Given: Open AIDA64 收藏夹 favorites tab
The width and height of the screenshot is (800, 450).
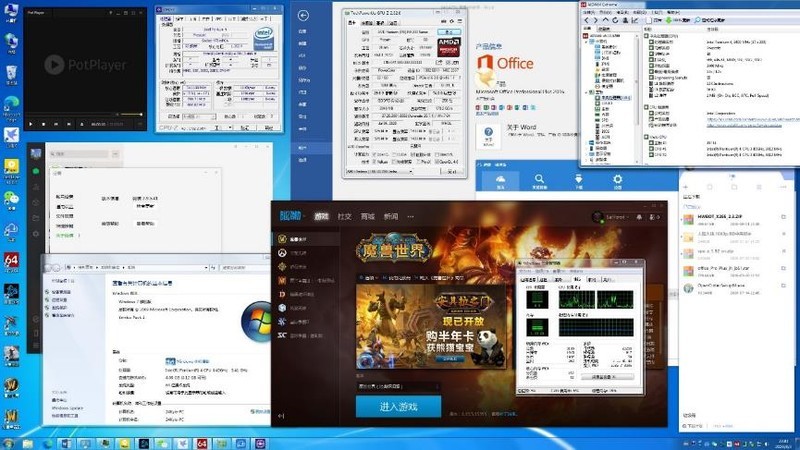Looking at the screenshot, I should pos(602,29).
